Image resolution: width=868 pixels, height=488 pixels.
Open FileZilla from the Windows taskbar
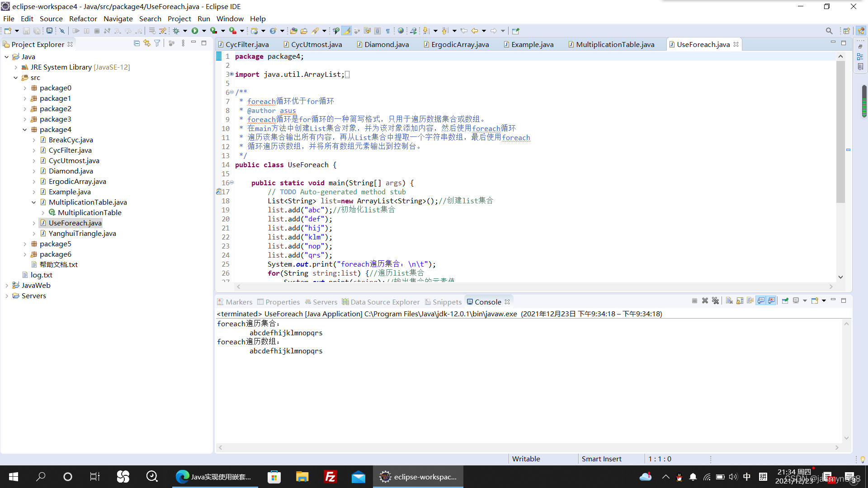(x=330, y=477)
